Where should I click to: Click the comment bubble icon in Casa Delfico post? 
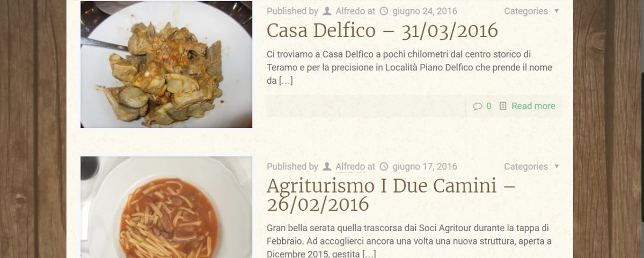(x=478, y=106)
